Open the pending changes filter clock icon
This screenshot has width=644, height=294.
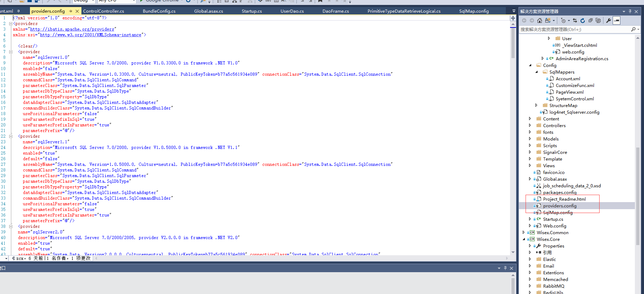(563, 20)
